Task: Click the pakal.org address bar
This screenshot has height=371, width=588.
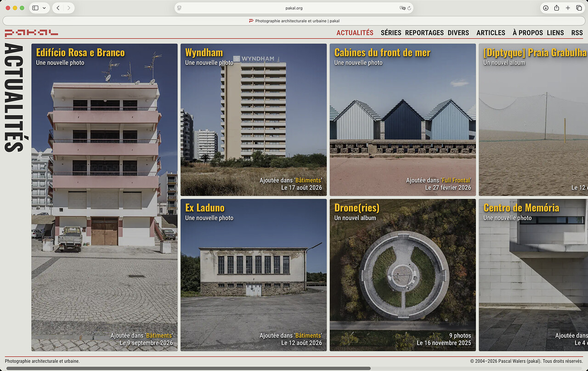Action: point(294,8)
